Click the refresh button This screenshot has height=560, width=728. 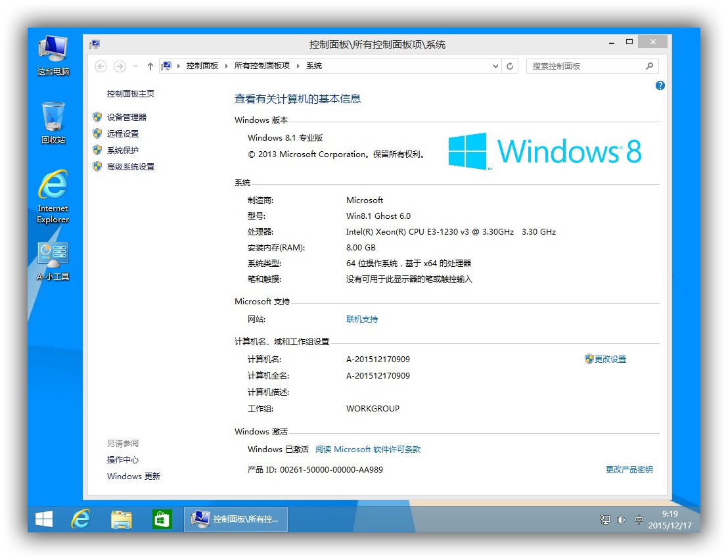point(510,66)
